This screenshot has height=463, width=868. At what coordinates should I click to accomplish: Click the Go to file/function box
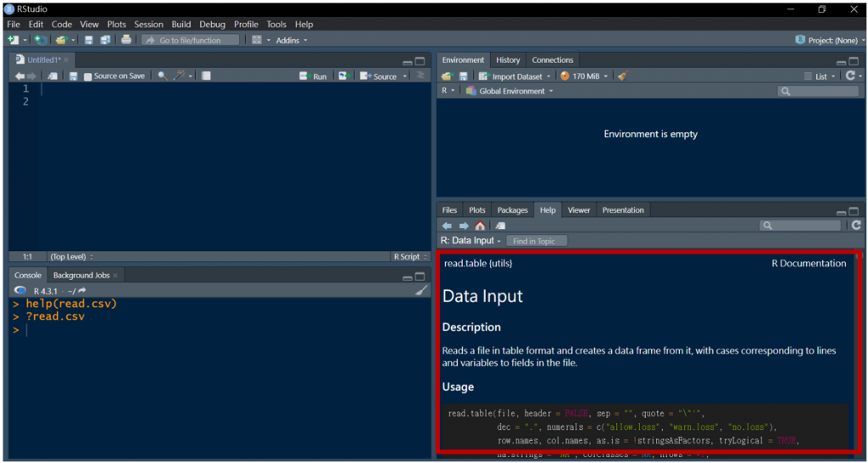(191, 40)
